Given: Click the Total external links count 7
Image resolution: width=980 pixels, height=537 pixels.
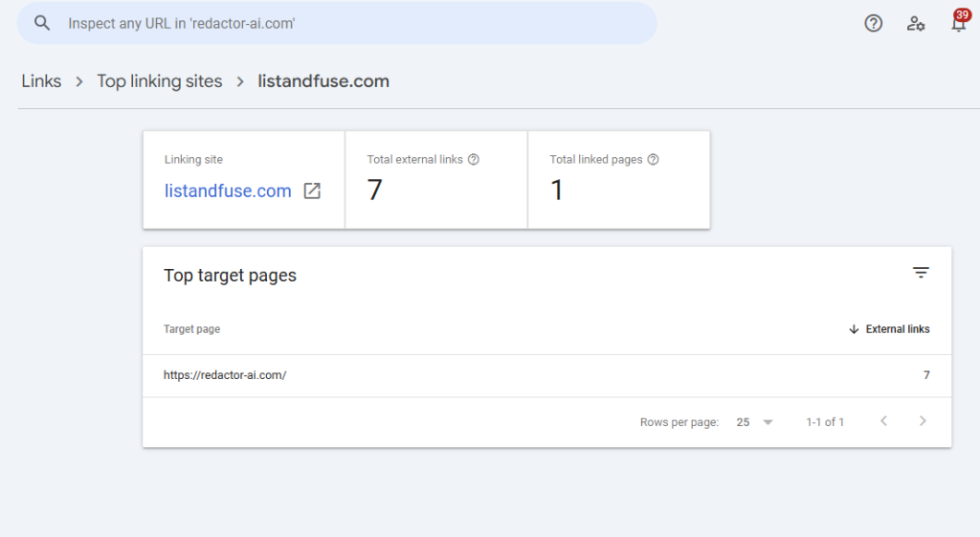Looking at the screenshot, I should click(x=374, y=190).
